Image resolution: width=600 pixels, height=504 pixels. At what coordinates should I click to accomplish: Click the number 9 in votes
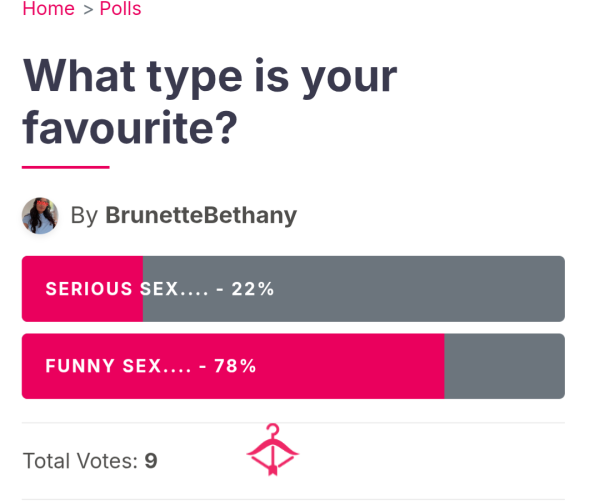tap(151, 460)
